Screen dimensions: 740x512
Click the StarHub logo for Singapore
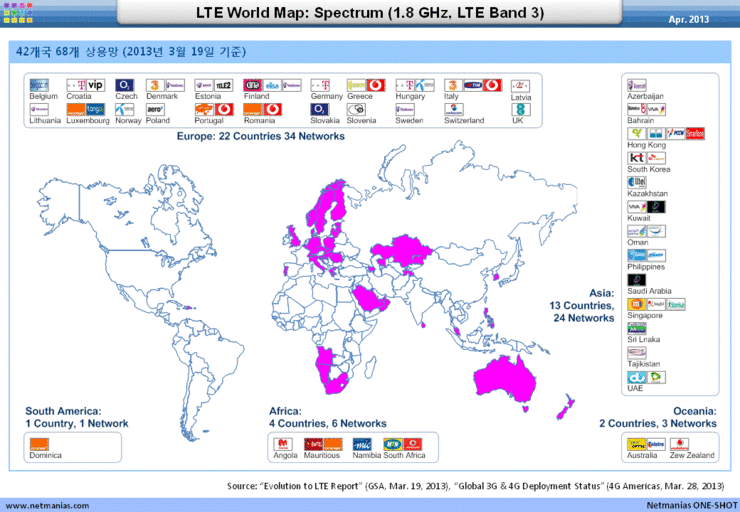pos(676,304)
